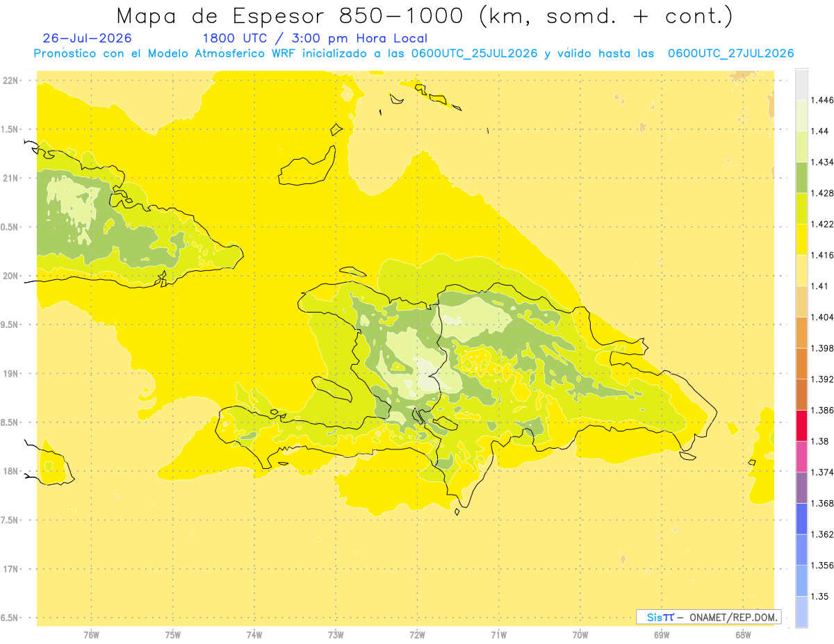
Task: Select the pink colorbar swatch between 1.374 and 1.38
Action: click(801, 456)
